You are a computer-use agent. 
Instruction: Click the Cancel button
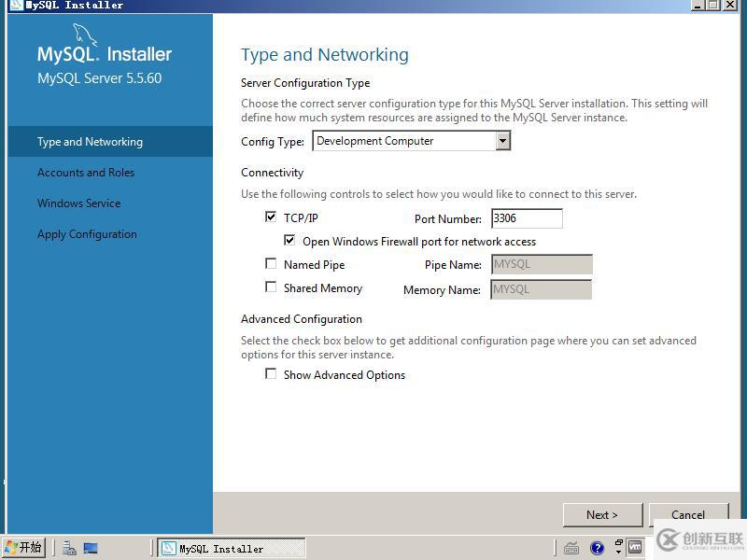click(x=688, y=515)
